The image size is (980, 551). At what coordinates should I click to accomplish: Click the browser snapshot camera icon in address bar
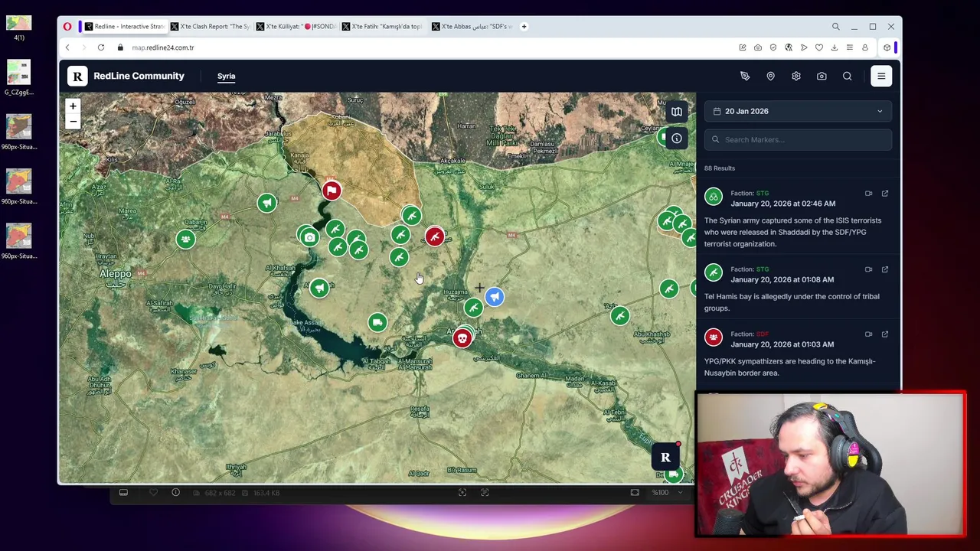point(758,47)
